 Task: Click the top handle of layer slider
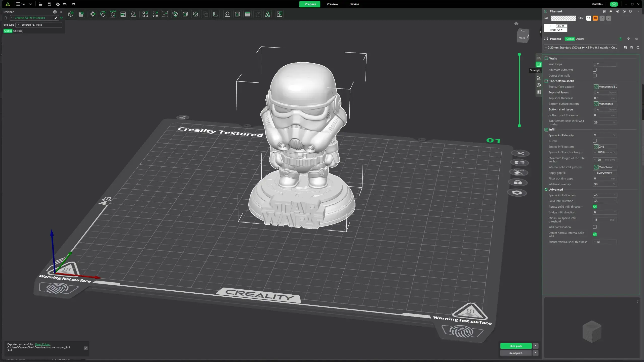[x=519, y=54]
